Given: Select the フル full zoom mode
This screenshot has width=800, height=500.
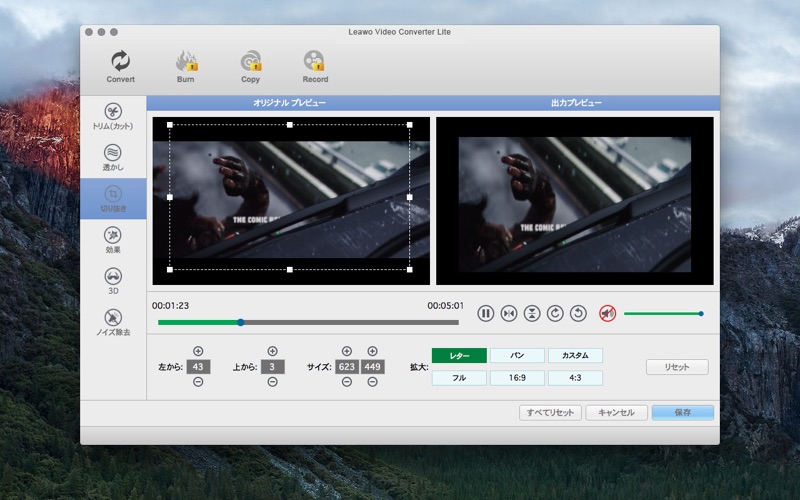Looking at the screenshot, I should tap(459, 378).
